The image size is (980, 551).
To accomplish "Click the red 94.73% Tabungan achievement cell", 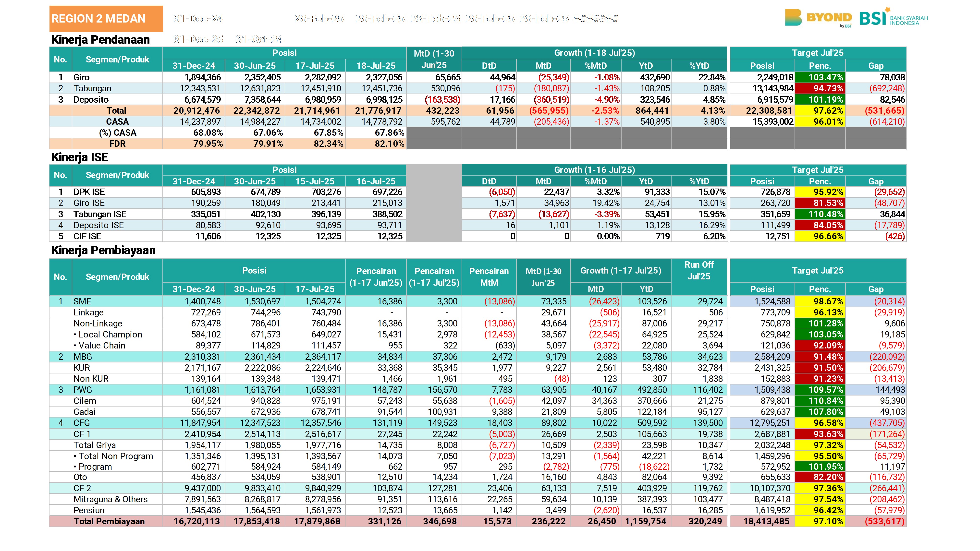I will (820, 88).
